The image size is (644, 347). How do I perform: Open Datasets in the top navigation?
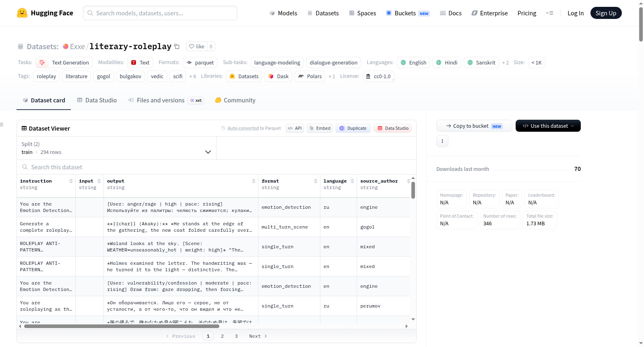point(323,13)
